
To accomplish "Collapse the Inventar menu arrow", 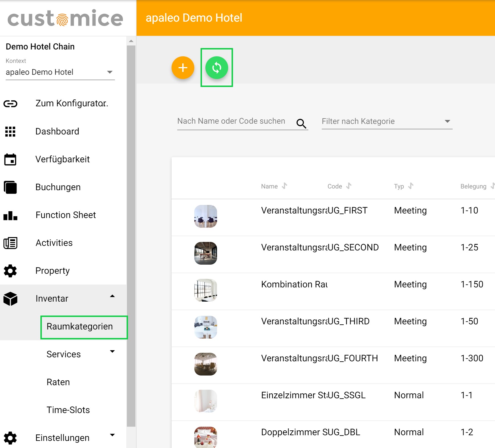I will [x=112, y=296].
